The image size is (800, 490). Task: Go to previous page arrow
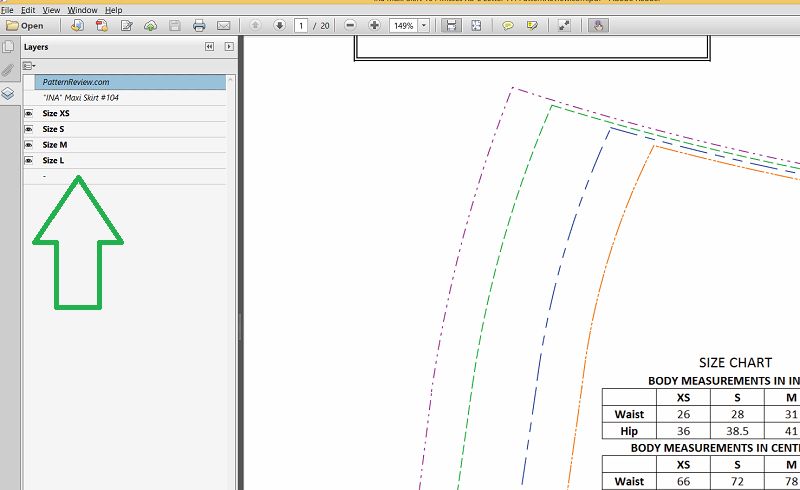tap(255, 25)
